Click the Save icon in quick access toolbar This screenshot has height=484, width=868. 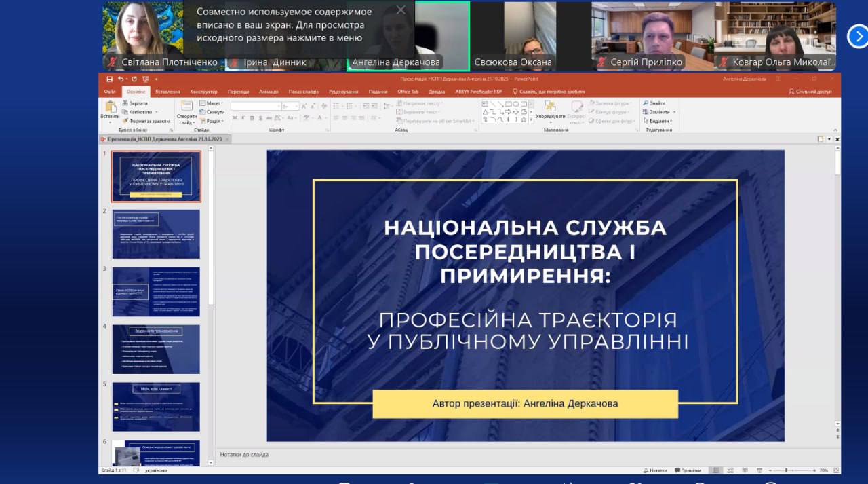tap(110, 79)
